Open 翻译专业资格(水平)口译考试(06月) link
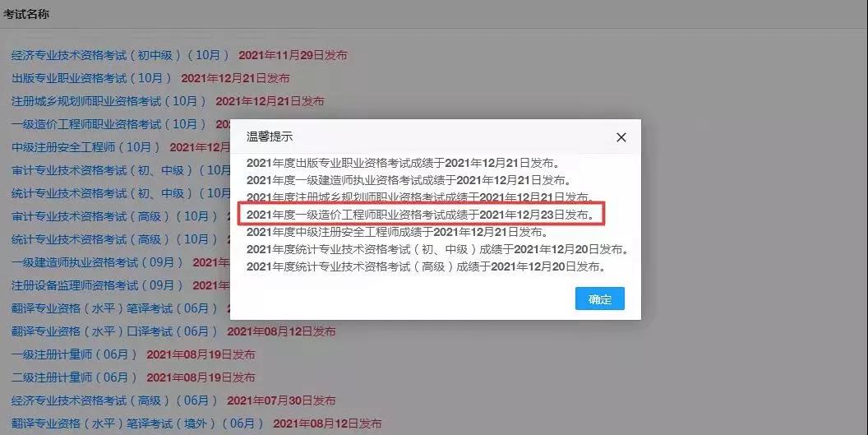The height and width of the screenshot is (435, 868). (x=114, y=331)
